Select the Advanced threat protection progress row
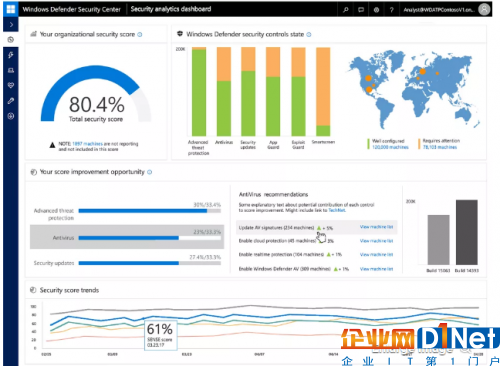Image resolution: width=500 pixels, height=366 pixels. [x=127, y=211]
